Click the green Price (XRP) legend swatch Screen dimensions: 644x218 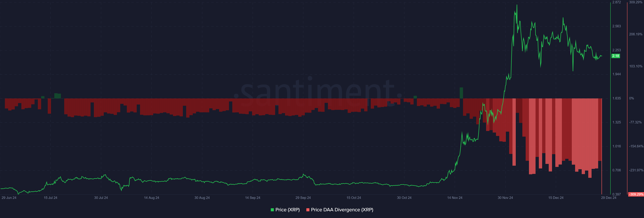pos(272,210)
